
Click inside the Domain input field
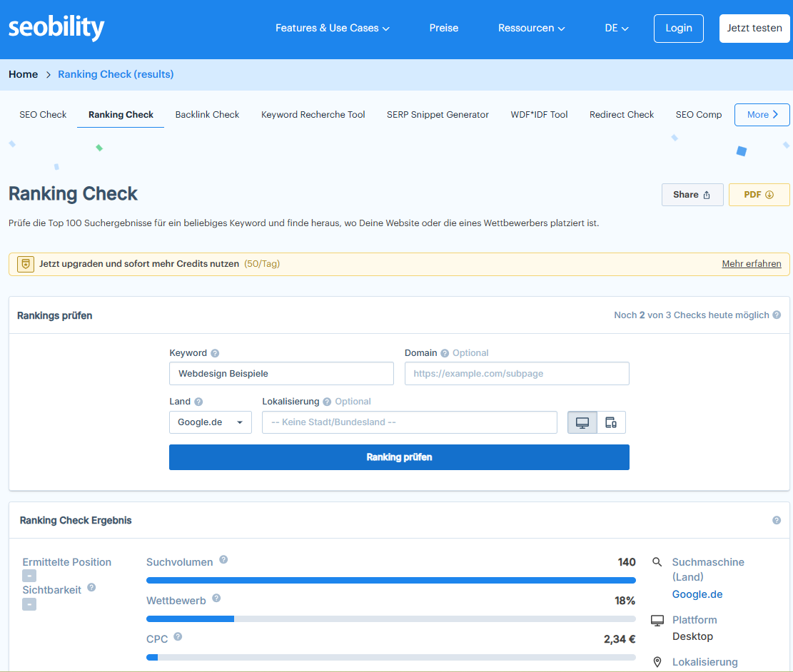[516, 373]
